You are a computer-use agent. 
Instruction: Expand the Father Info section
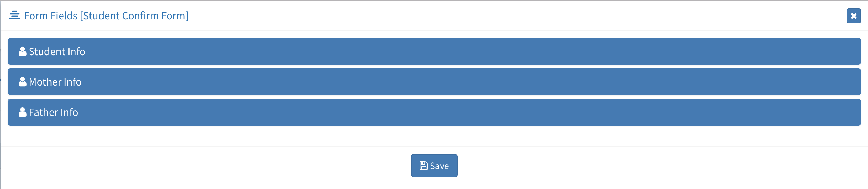[x=434, y=112]
